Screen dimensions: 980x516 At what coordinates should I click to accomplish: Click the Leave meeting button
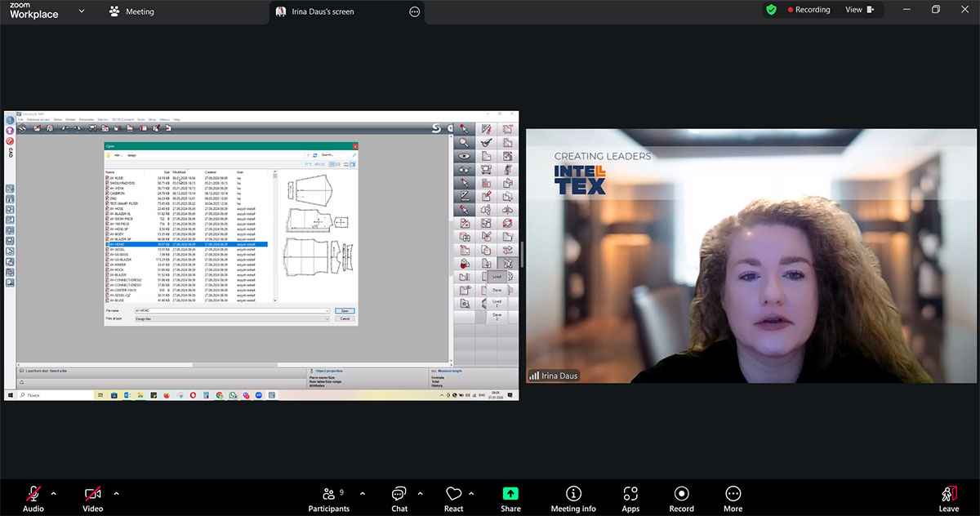(x=948, y=498)
